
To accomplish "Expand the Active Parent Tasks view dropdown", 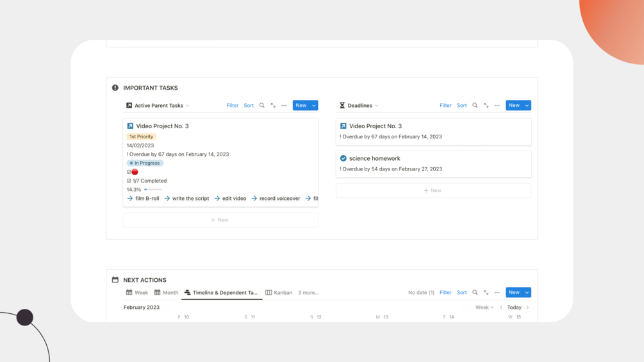I will pyautogui.click(x=187, y=106).
